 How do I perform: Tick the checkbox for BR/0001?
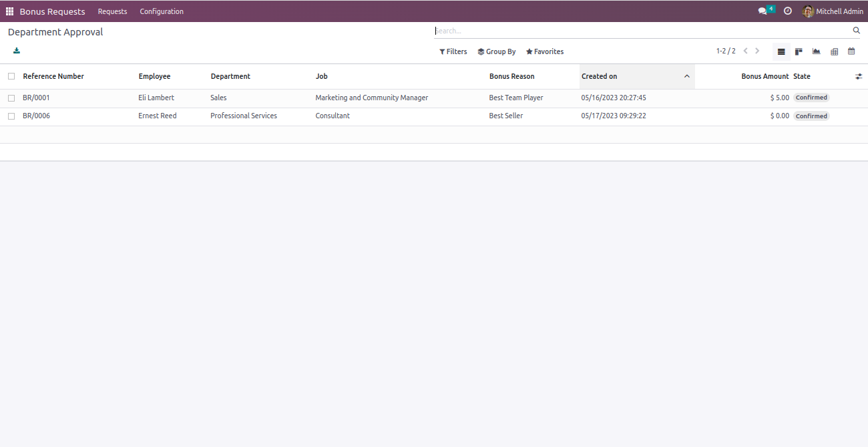11,98
